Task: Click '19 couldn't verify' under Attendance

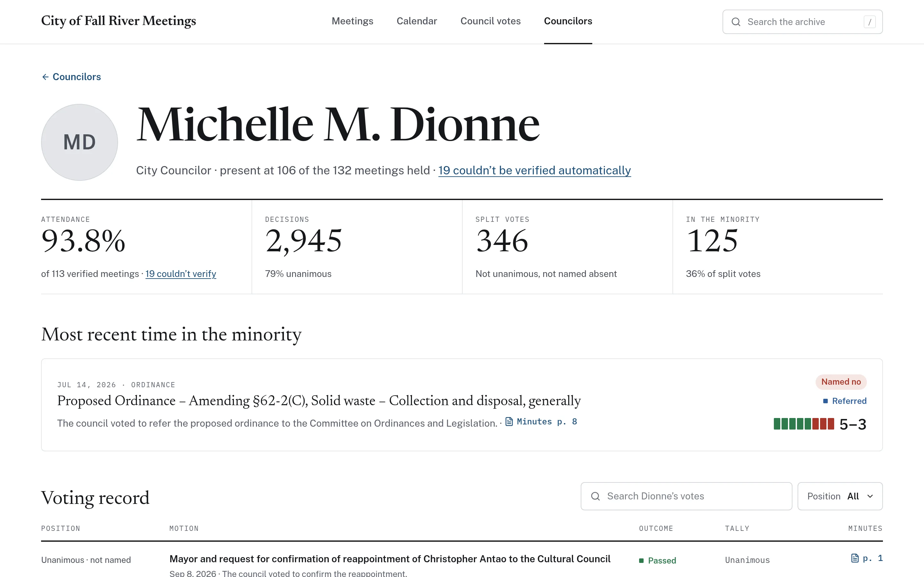Action: coord(181,274)
